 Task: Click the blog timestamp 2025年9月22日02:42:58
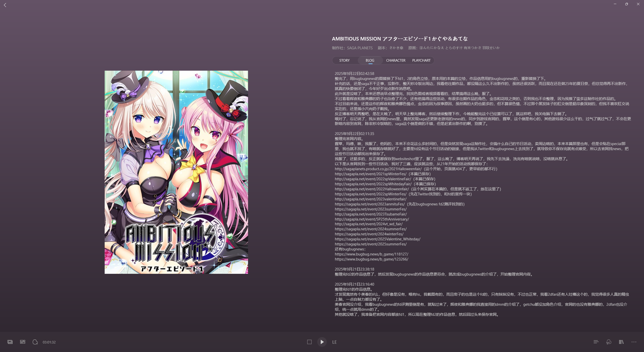pyautogui.click(x=354, y=74)
